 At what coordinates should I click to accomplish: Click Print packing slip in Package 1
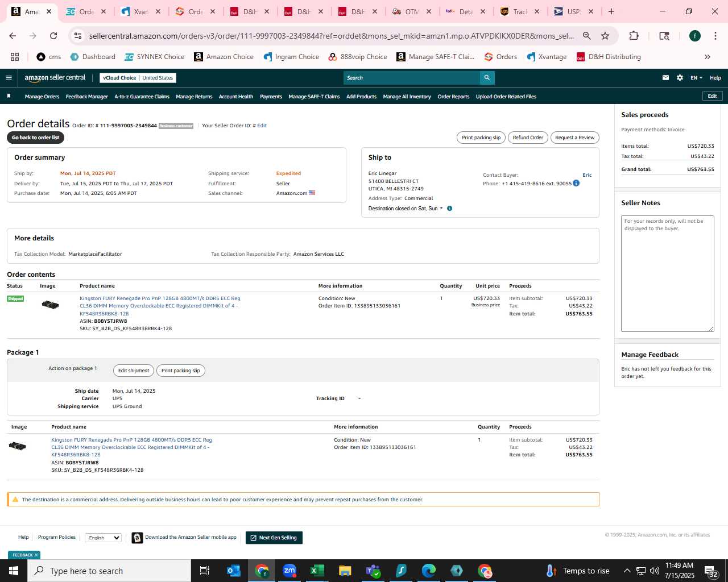point(181,371)
